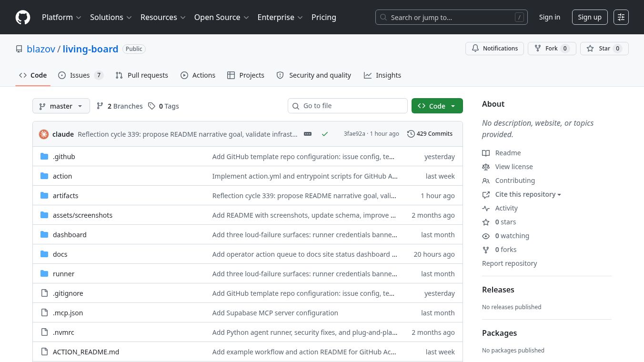The width and height of the screenshot is (644, 362).
Task: Expand Cite this repository menu
Action: [528, 194]
